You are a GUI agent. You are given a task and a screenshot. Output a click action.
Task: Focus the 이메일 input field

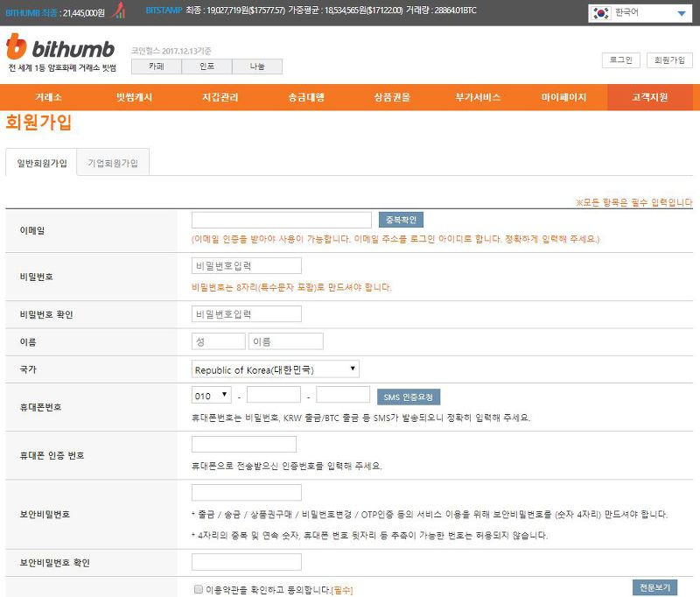pos(281,220)
